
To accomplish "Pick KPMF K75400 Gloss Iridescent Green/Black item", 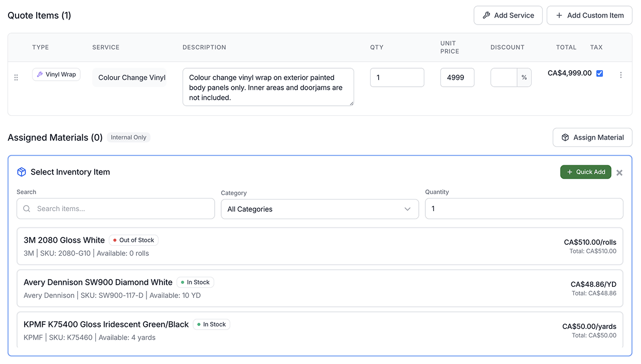I will tap(320, 330).
